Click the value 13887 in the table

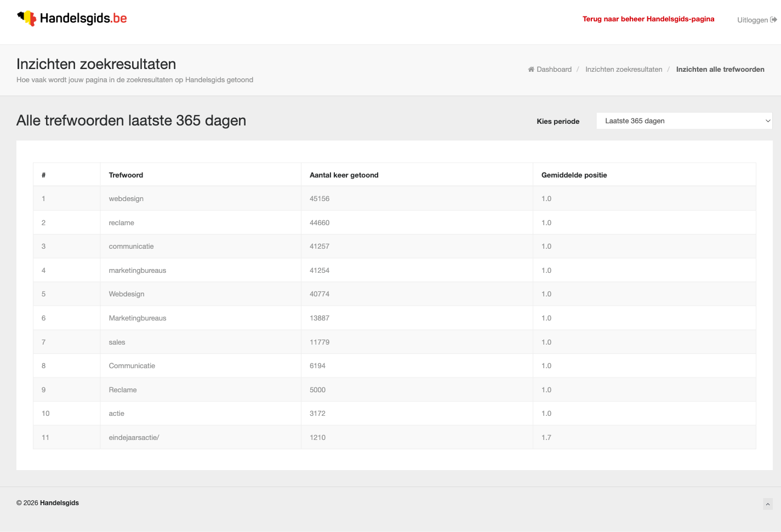click(320, 318)
